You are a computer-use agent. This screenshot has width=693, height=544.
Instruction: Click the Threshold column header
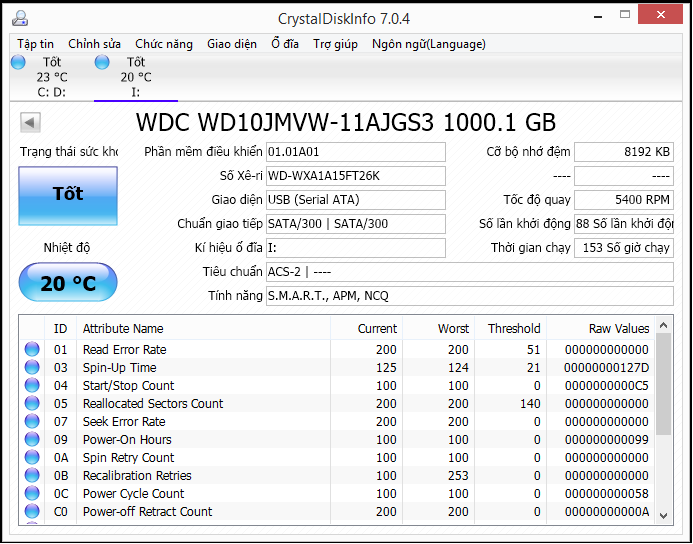pos(510,328)
